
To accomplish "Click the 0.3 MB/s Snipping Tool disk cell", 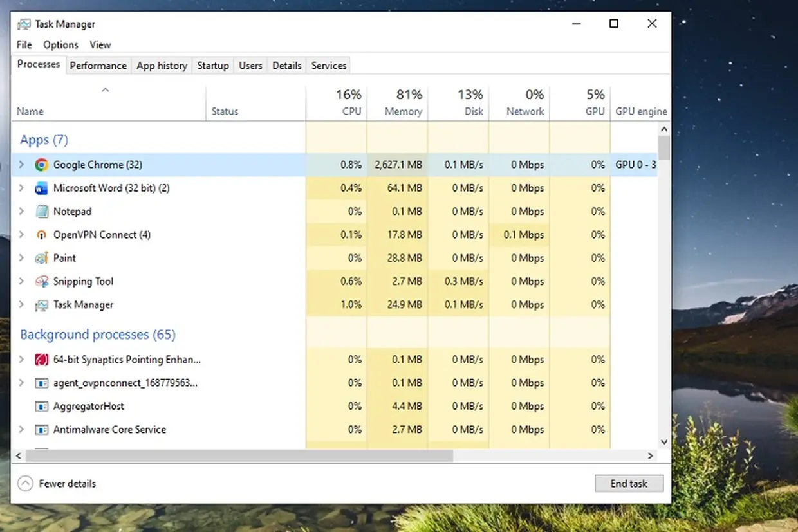I will [459, 282].
